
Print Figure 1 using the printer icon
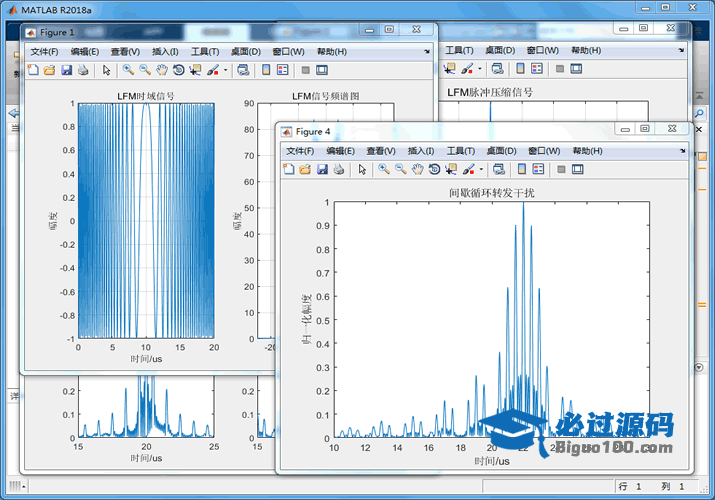pos(83,70)
